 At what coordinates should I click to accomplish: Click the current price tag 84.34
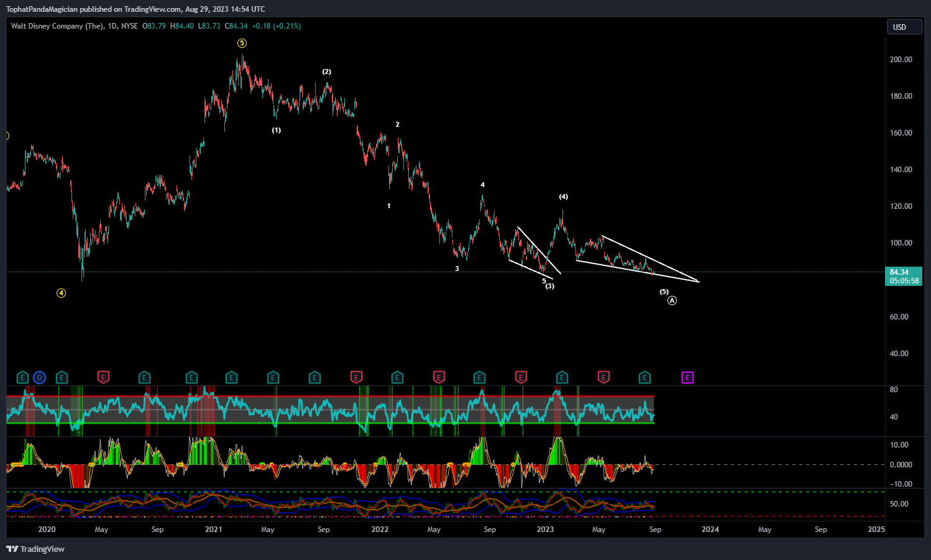tap(903, 272)
